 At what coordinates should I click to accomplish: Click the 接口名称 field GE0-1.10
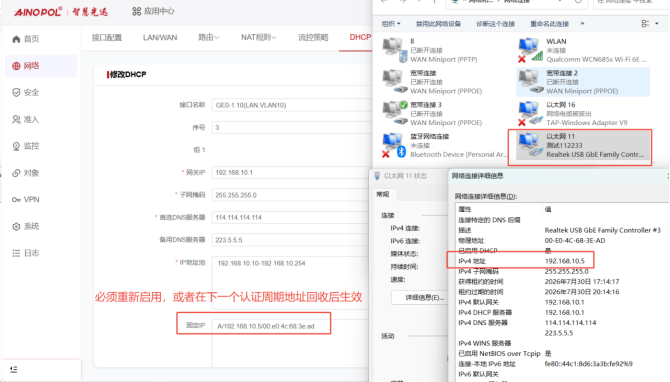click(x=292, y=105)
